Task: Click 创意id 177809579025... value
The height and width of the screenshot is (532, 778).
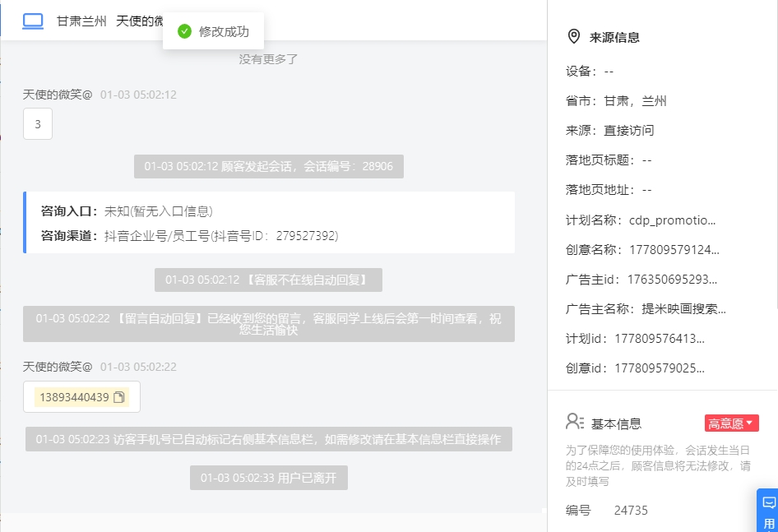Action: [x=660, y=368]
